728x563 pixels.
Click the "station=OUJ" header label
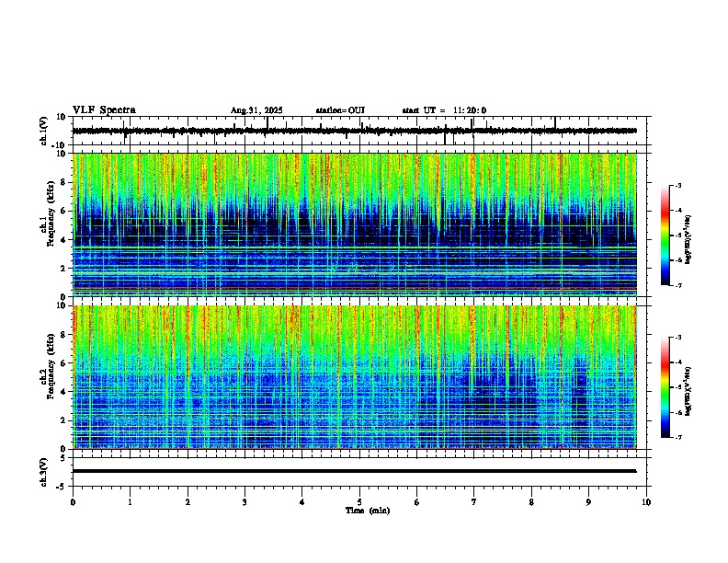(x=340, y=110)
